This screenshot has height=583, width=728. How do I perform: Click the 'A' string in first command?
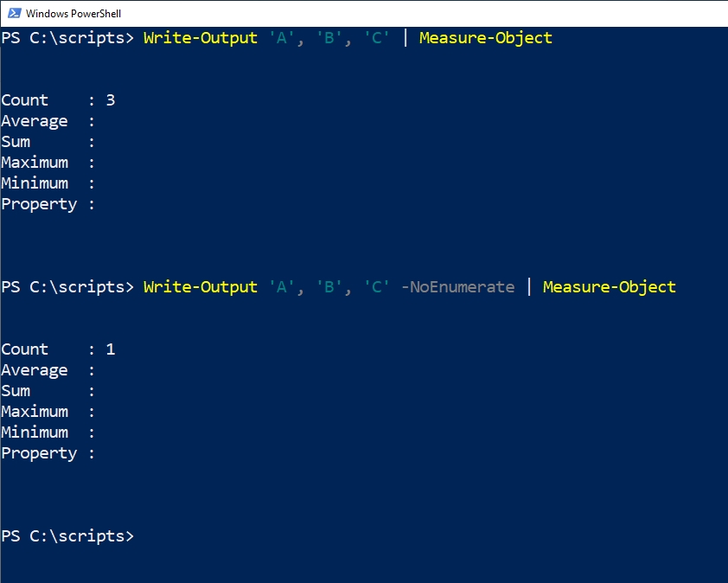tap(281, 37)
